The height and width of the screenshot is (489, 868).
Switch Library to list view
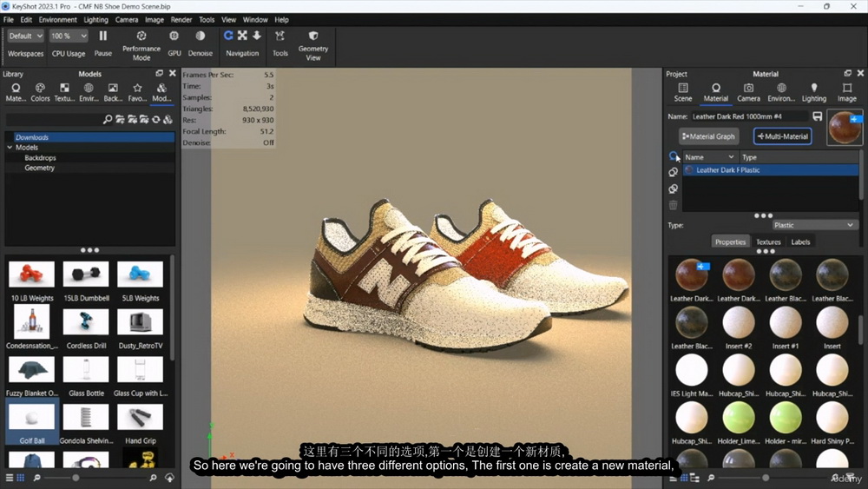pos(10,478)
